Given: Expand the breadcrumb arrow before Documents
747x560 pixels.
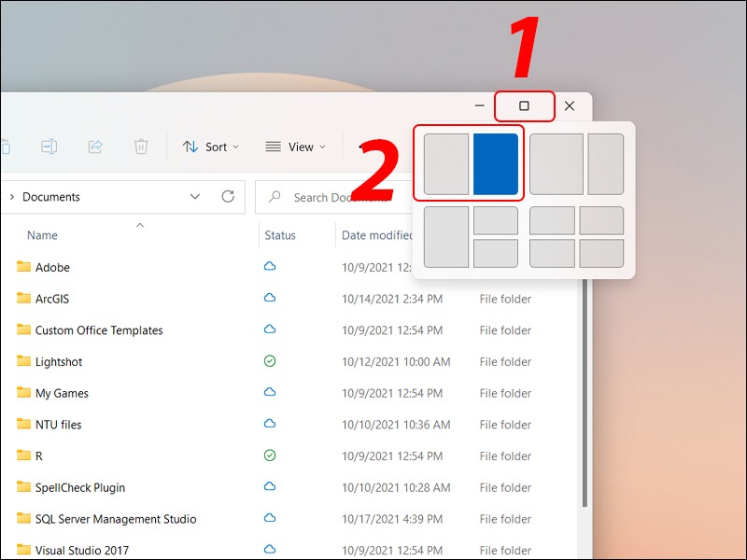Looking at the screenshot, I should [10, 197].
